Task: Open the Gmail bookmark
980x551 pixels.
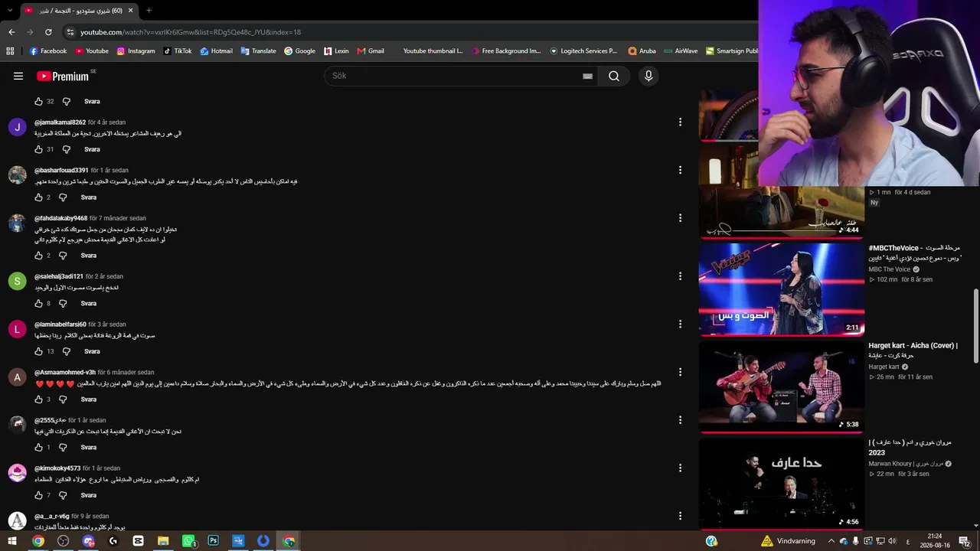Action: click(x=371, y=51)
